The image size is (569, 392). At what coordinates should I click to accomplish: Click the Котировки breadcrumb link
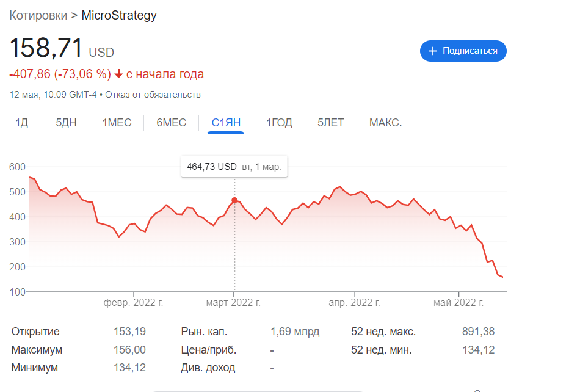tap(38, 15)
